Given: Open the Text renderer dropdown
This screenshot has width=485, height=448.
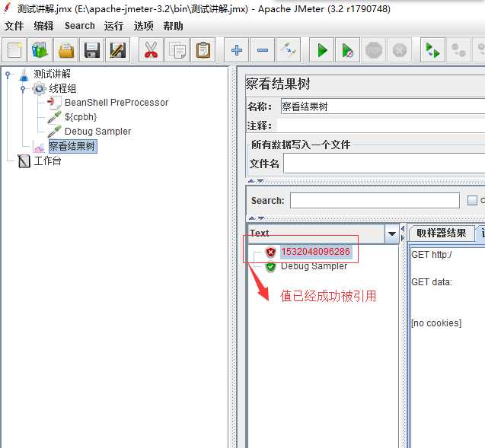Looking at the screenshot, I should 392,234.
